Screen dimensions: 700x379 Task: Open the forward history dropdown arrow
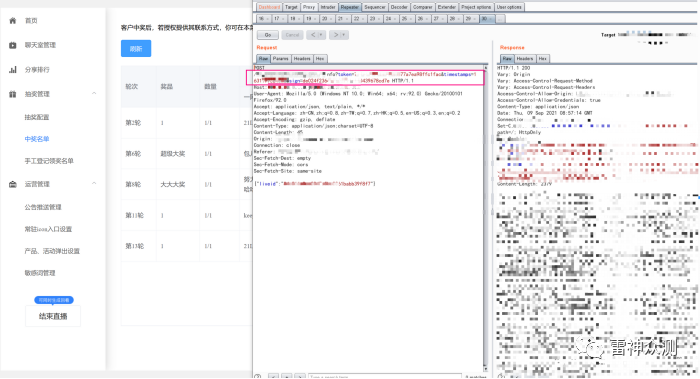[344, 35]
